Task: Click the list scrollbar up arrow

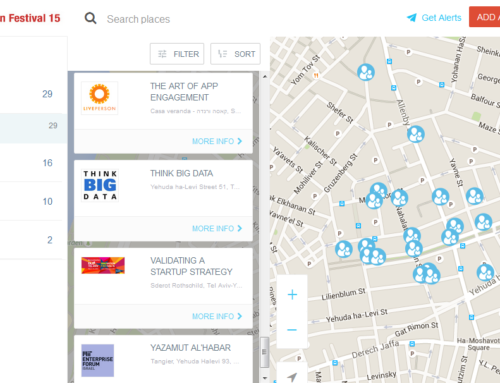Action: 265,77
